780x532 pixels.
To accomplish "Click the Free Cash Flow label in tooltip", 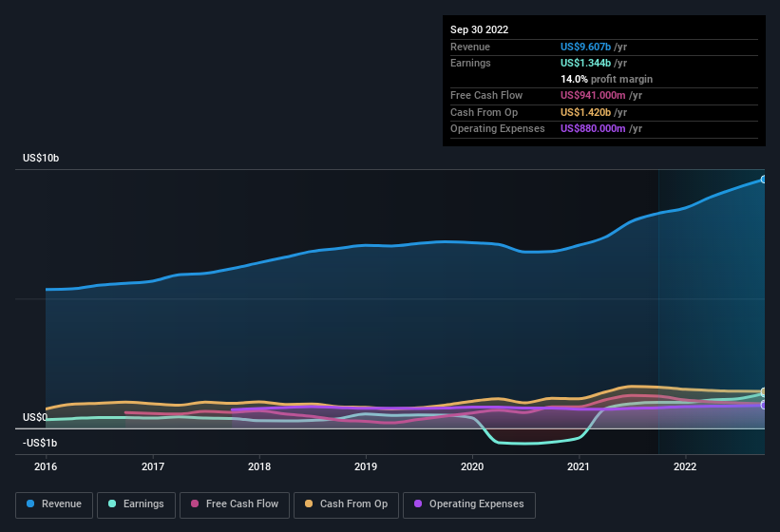I will 486,95.
